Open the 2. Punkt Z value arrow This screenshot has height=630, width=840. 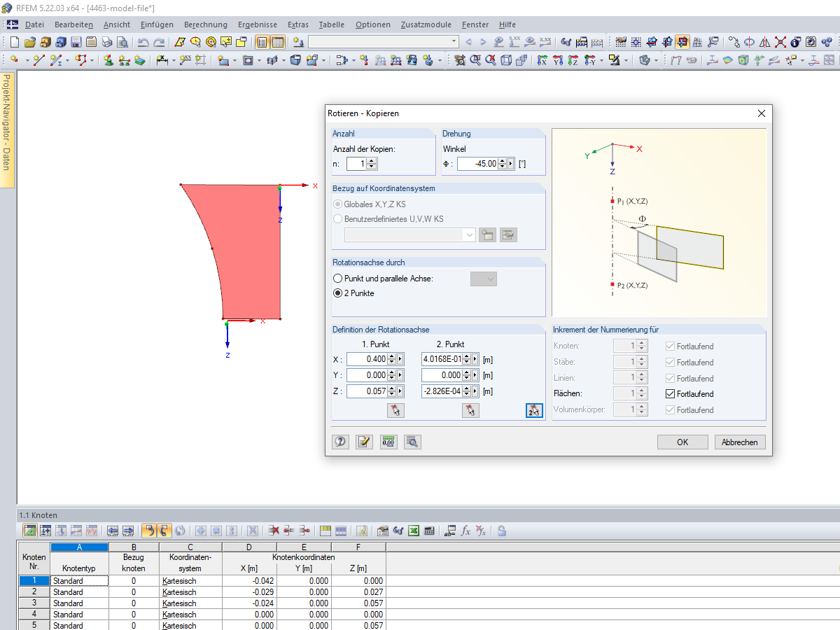[476, 392]
